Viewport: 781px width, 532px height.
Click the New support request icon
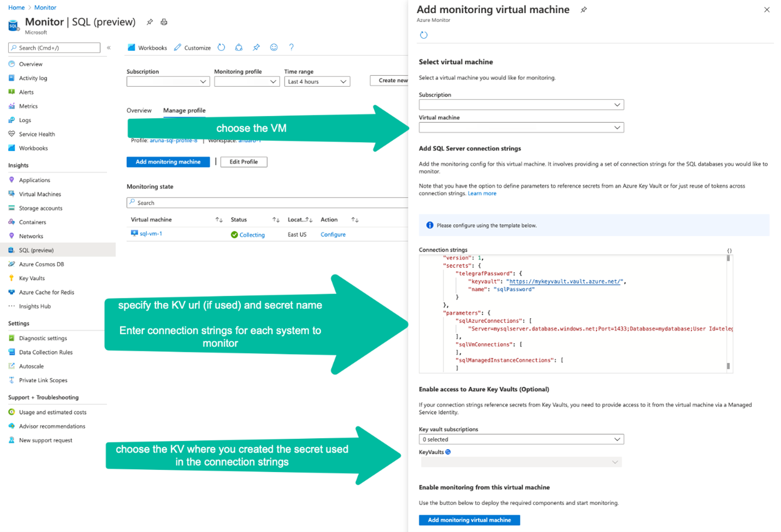pyautogui.click(x=11, y=440)
